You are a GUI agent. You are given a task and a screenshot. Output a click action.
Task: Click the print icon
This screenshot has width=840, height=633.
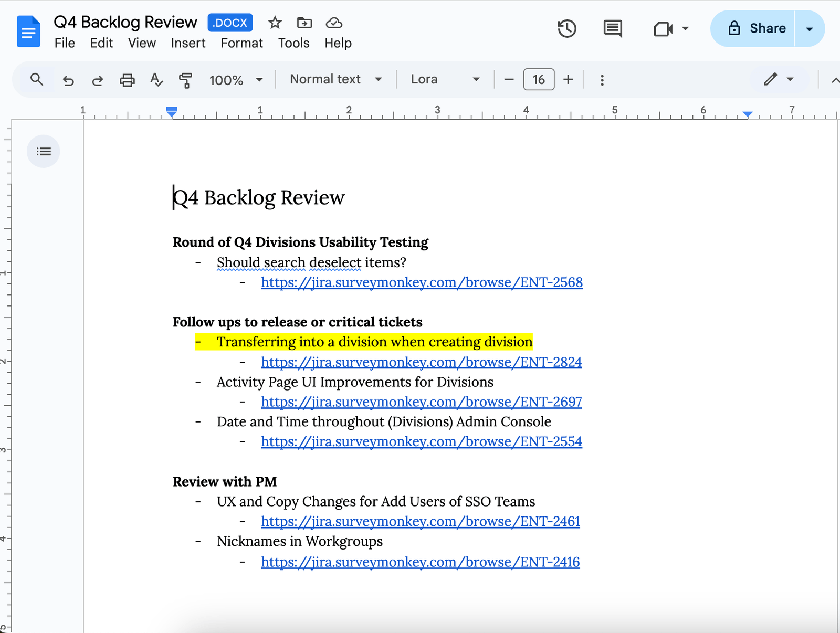click(x=127, y=80)
